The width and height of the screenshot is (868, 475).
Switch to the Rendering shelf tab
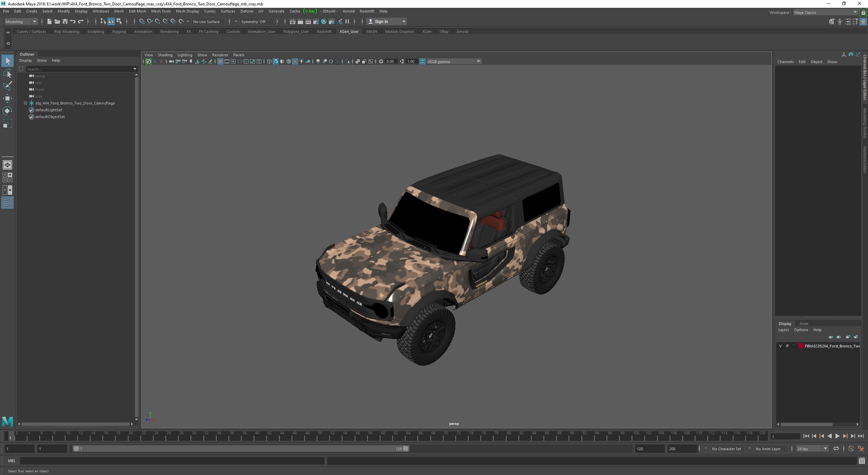coord(169,32)
